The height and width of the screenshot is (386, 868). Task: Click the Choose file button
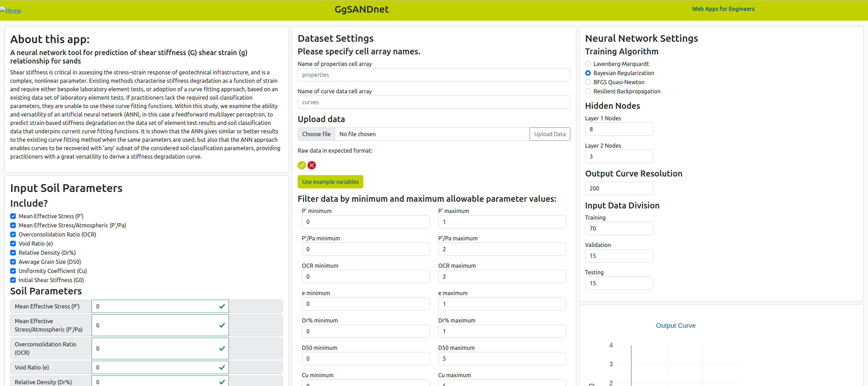(x=316, y=134)
